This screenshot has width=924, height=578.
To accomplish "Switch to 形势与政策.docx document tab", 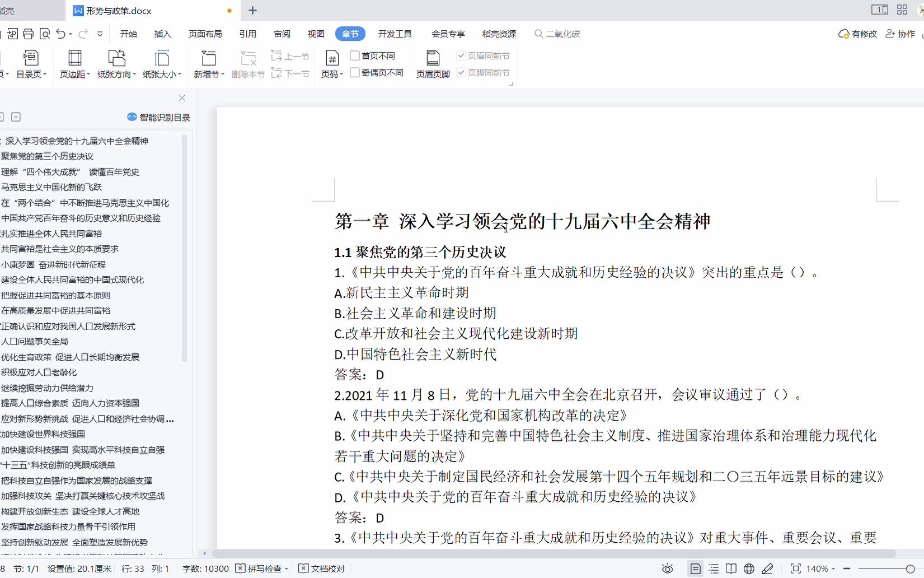I will (153, 11).
